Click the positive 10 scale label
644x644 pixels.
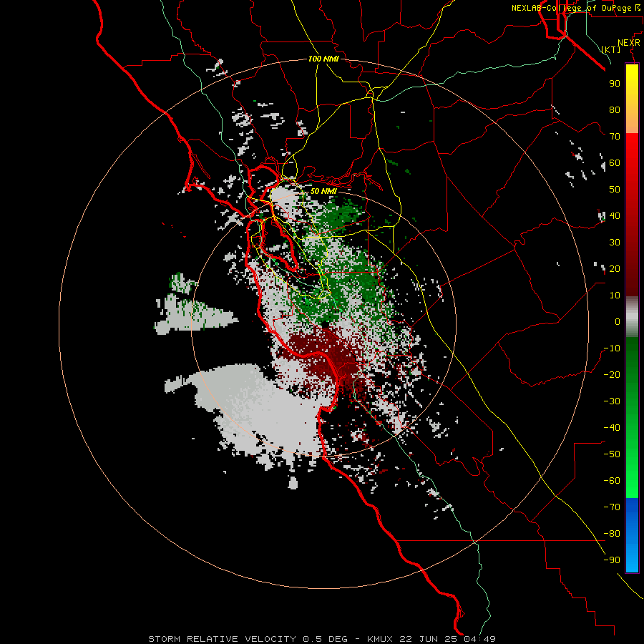tap(615, 296)
